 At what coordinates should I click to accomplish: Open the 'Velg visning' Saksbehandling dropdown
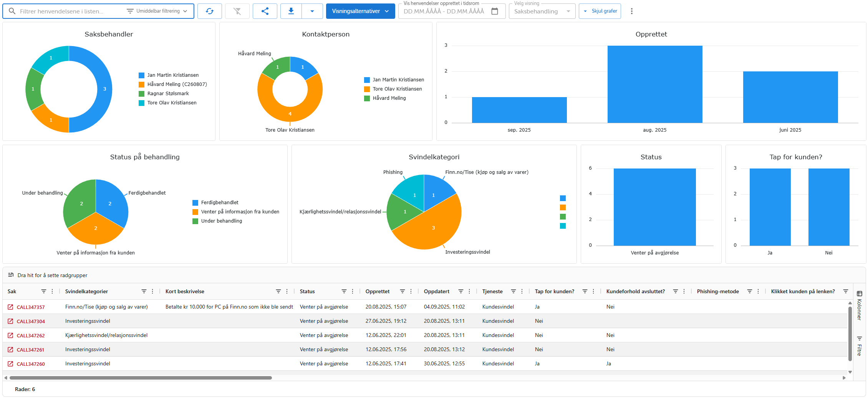point(542,11)
